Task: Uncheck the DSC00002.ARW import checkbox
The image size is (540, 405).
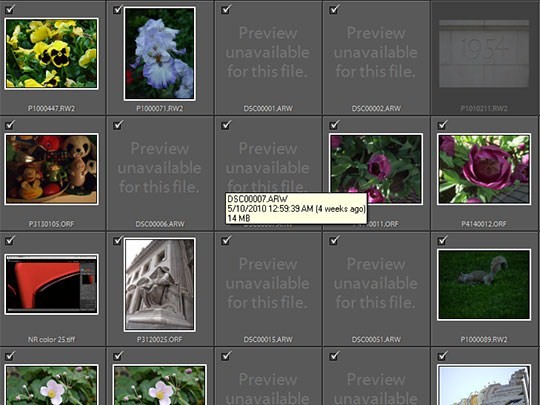Action: (334, 9)
